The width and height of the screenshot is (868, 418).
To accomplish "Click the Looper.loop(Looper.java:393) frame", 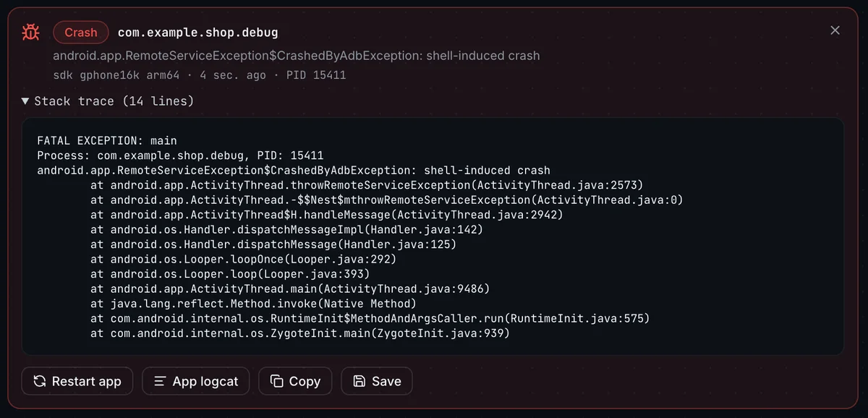I will (x=230, y=275).
